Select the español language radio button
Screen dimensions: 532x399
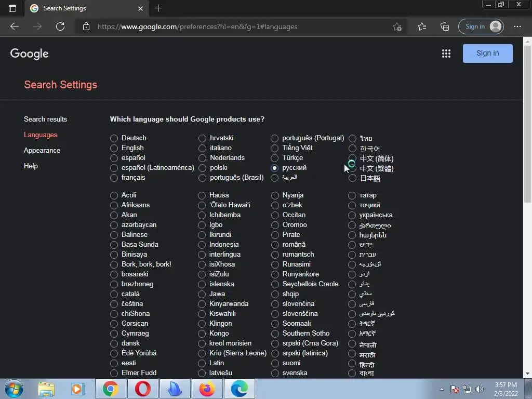point(114,158)
